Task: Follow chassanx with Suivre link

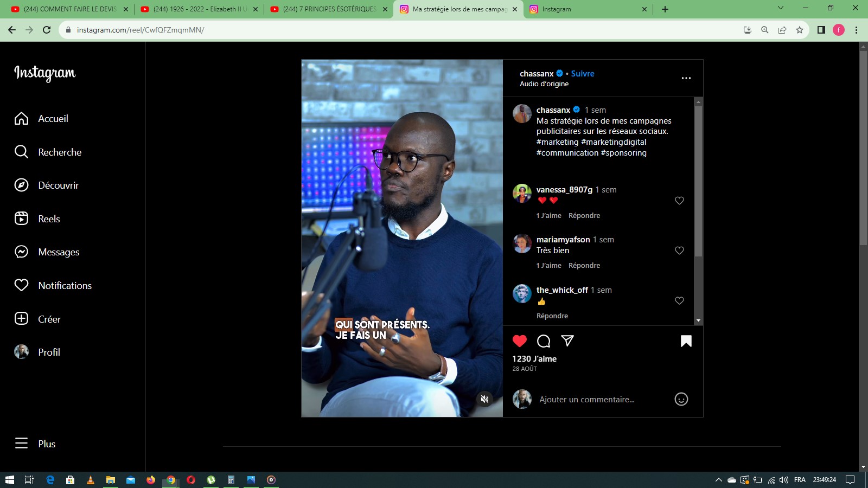Action: (582, 74)
